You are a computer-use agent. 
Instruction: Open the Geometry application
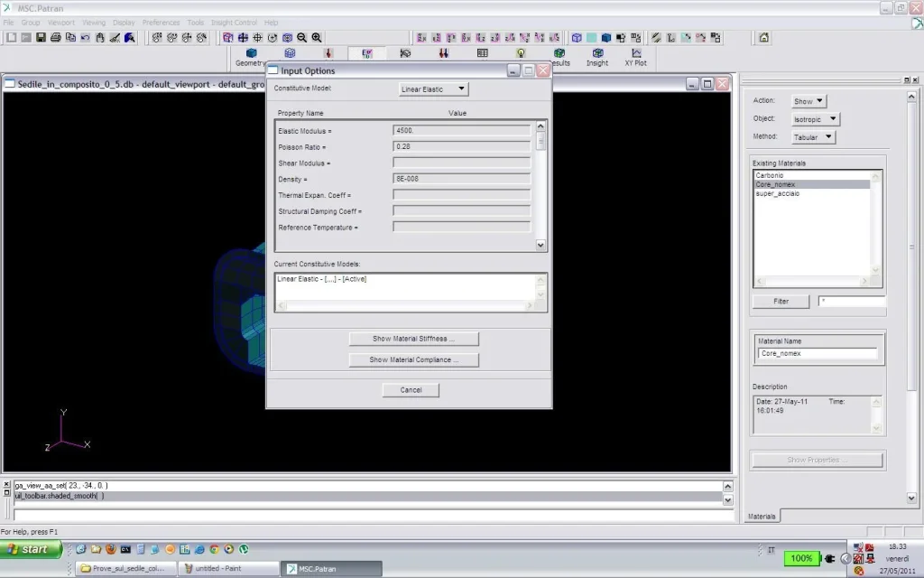click(251, 57)
